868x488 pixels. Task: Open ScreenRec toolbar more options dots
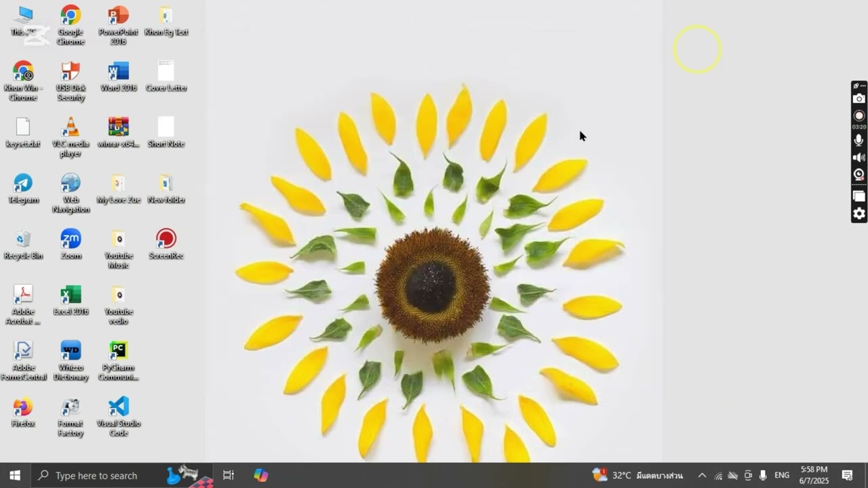click(863, 86)
